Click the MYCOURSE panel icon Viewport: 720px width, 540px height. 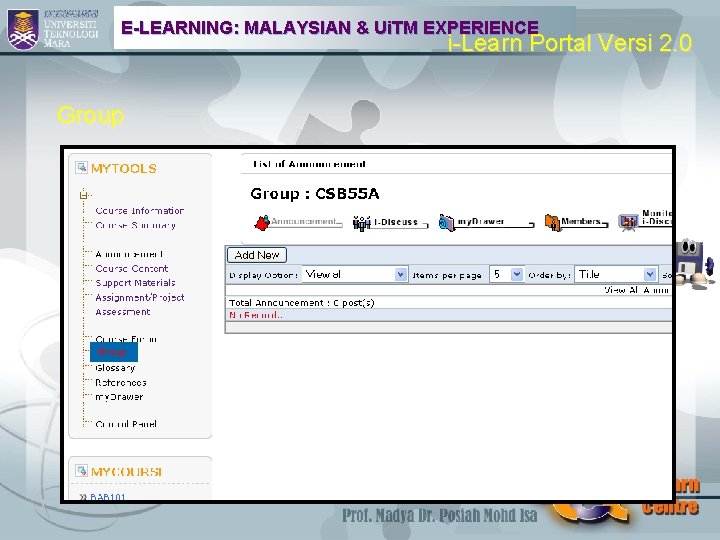(81, 471)
